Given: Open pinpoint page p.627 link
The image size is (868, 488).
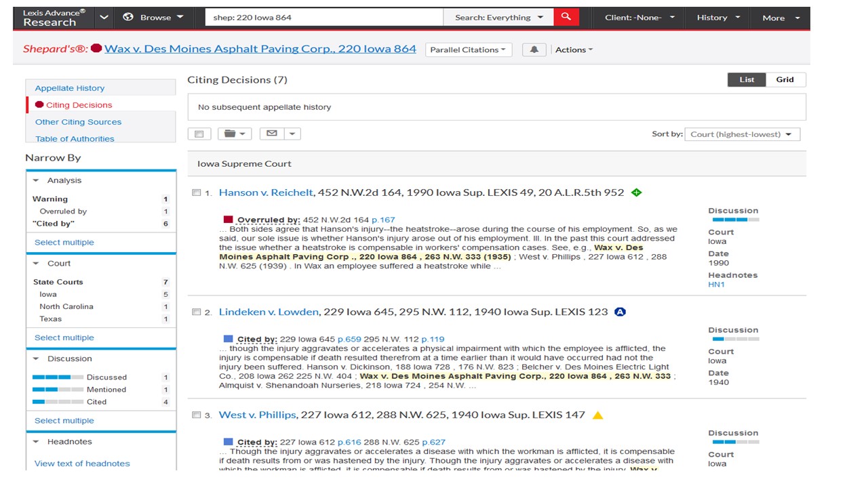Looking at the screenshot, I should tap(433, 442).
